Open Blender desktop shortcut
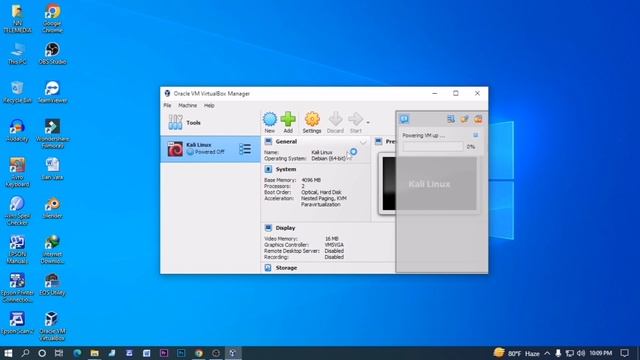The height and width of the screenshot is (360, 640). tap(52, 208)
